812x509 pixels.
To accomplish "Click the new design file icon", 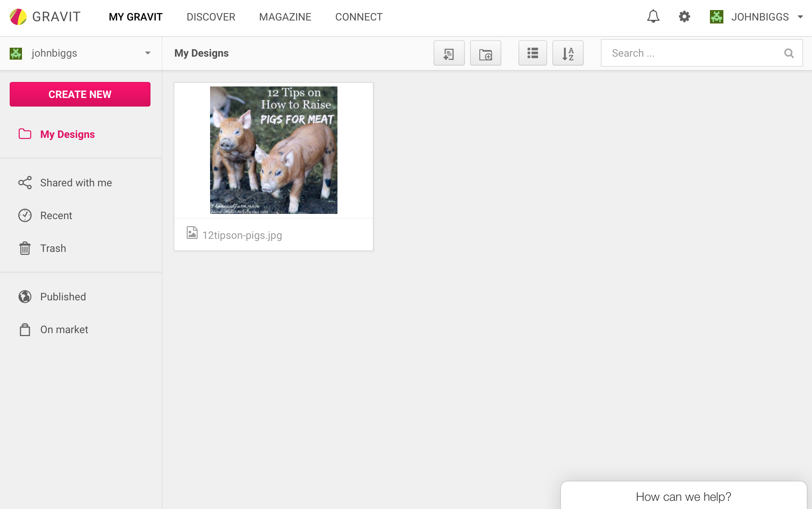I will click(x=449, y=53).
